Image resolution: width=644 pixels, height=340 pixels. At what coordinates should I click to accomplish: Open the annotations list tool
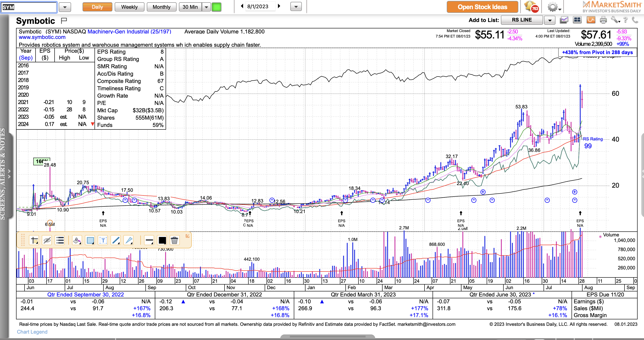click(x=60, y=240)
